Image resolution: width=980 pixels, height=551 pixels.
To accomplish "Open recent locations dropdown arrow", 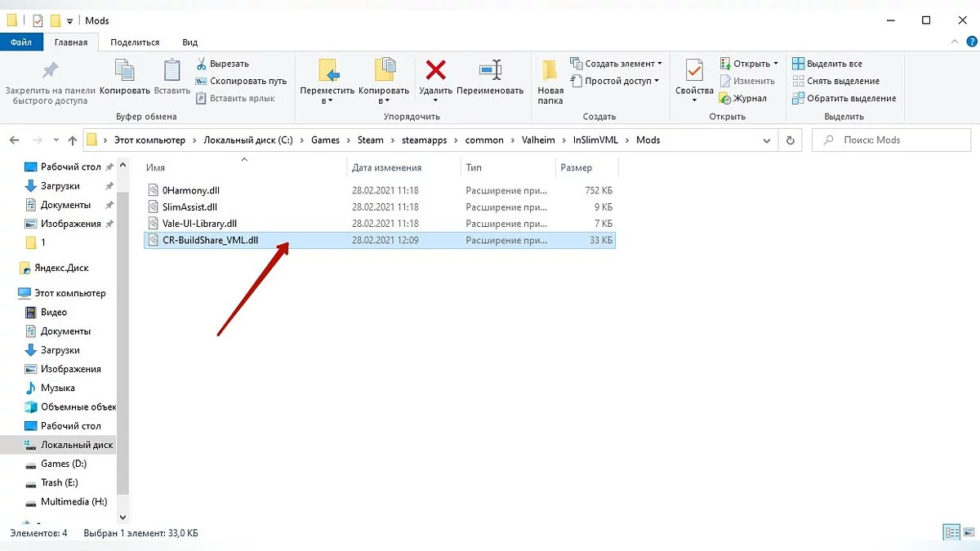I will [x=56, y=140].
